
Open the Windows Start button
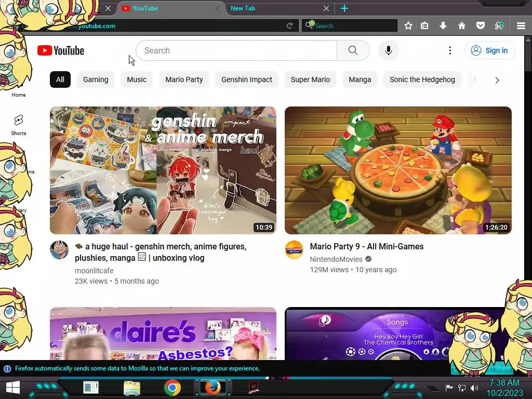tap(13, 388)
